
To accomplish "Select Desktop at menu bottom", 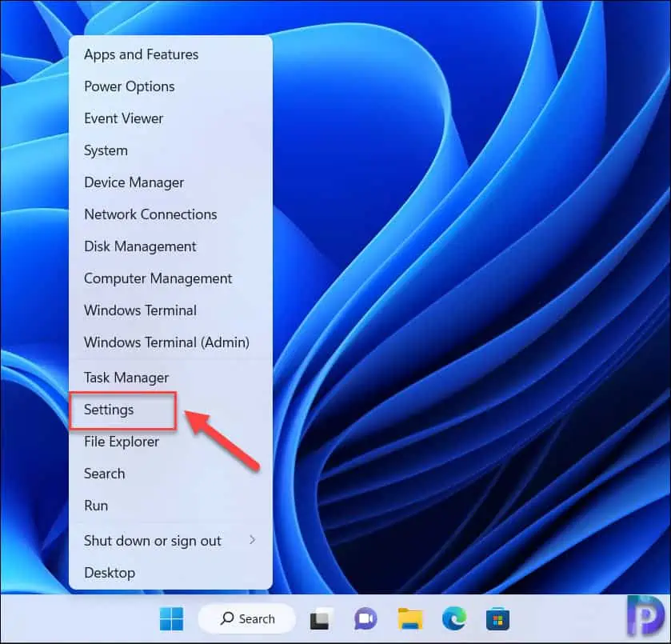I will [x=170, y=573].
